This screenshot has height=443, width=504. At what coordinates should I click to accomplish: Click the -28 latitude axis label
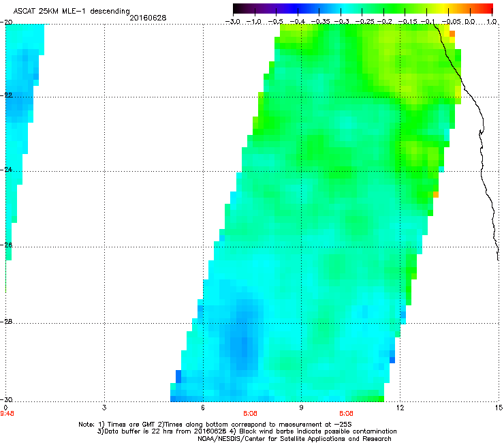click(6, 322)
